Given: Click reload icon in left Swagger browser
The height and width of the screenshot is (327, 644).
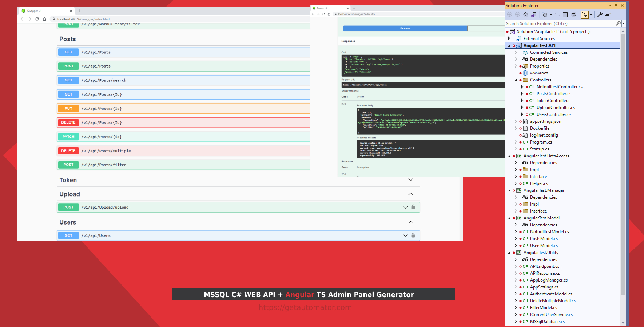Looking at the screenshot, I should tap(37, 19).
